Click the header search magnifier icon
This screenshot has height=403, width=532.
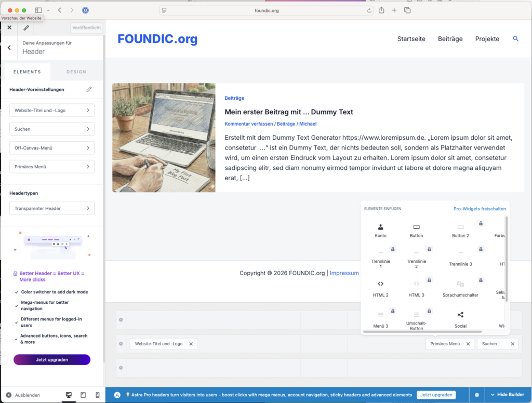click(515, 39)
